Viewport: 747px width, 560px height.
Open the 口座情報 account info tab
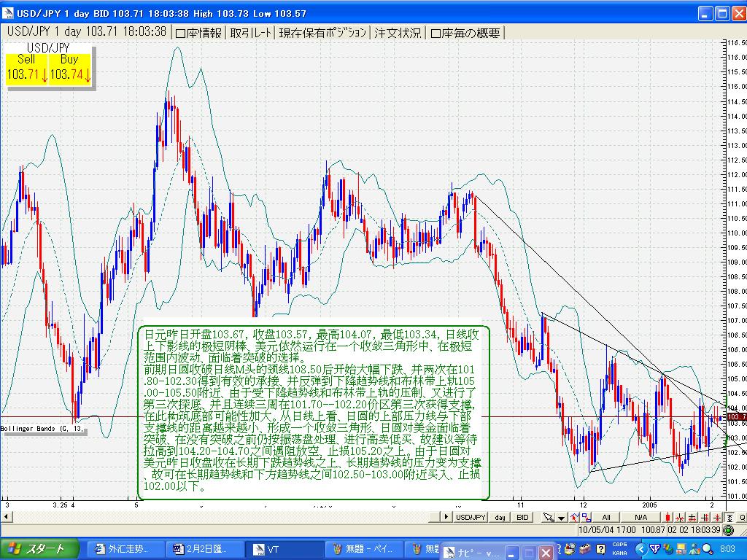coord(198,32)
